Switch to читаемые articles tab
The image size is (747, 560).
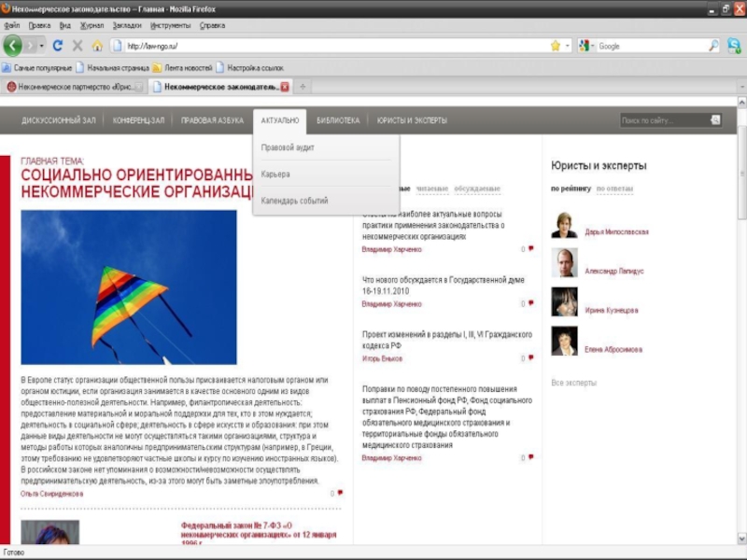pyautogui.click(x=431, y=189)
